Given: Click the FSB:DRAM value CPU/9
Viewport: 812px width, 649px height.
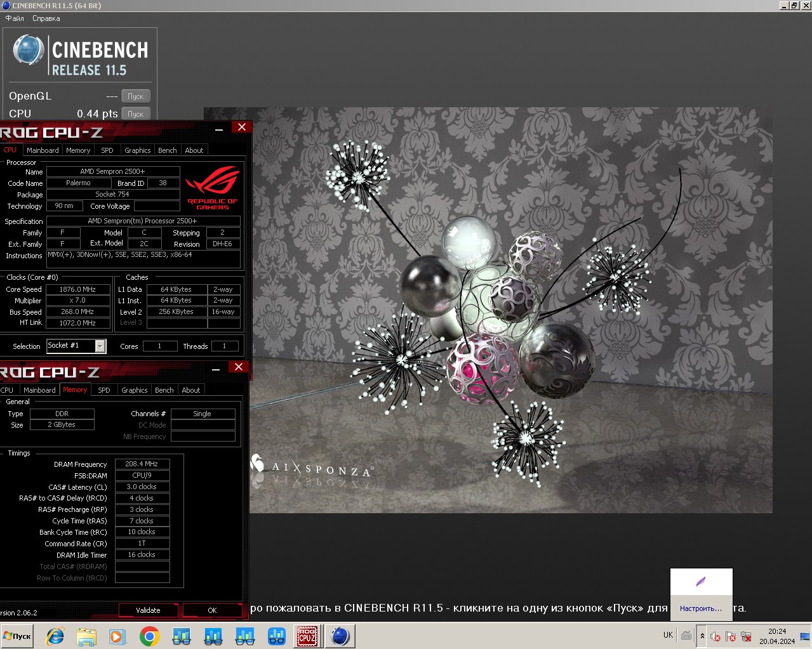Looking at the screenshot, I should click(142, 475).
